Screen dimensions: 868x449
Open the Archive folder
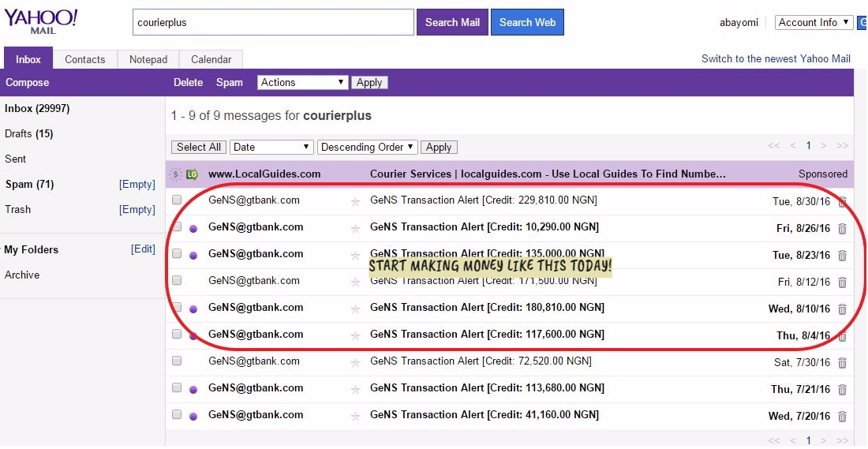tap(22, 275)
